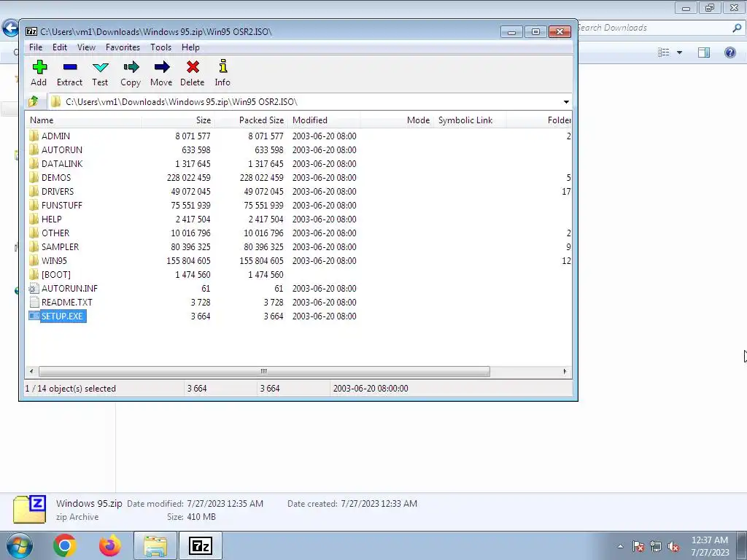747x560 pixels.
Task: Select the [BOOT] folder icon
Action: coord(34,275)
